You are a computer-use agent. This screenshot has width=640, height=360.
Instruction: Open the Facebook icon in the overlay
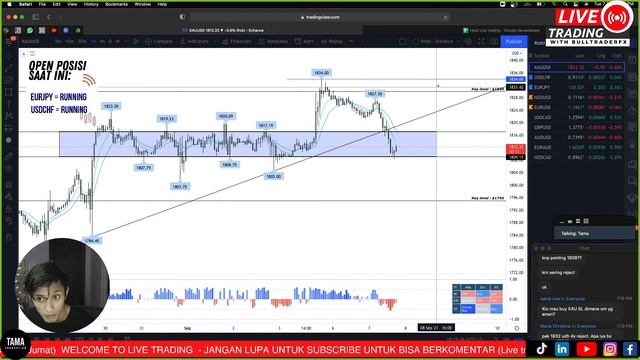point(630,349)
